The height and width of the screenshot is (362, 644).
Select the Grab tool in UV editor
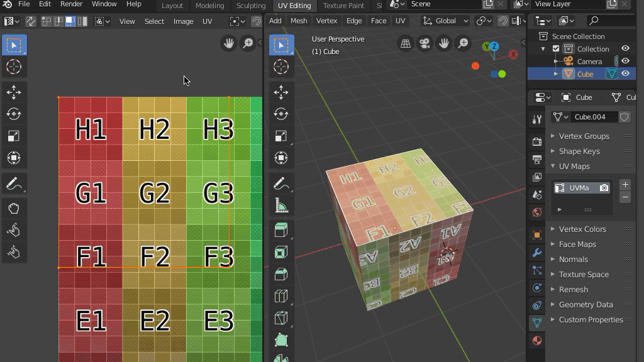[x=14, y=209]
